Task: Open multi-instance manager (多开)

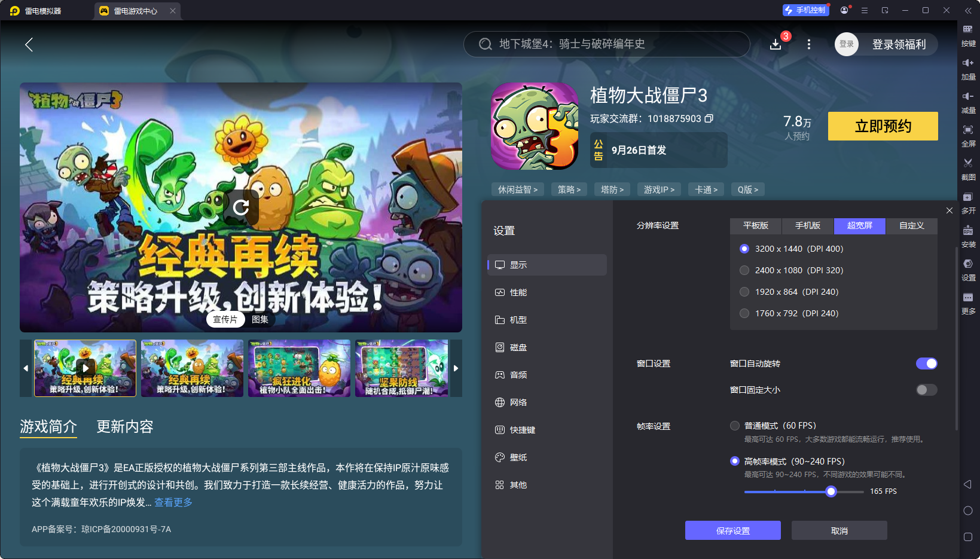Action: pyautogui.click(x=969, y=203)
